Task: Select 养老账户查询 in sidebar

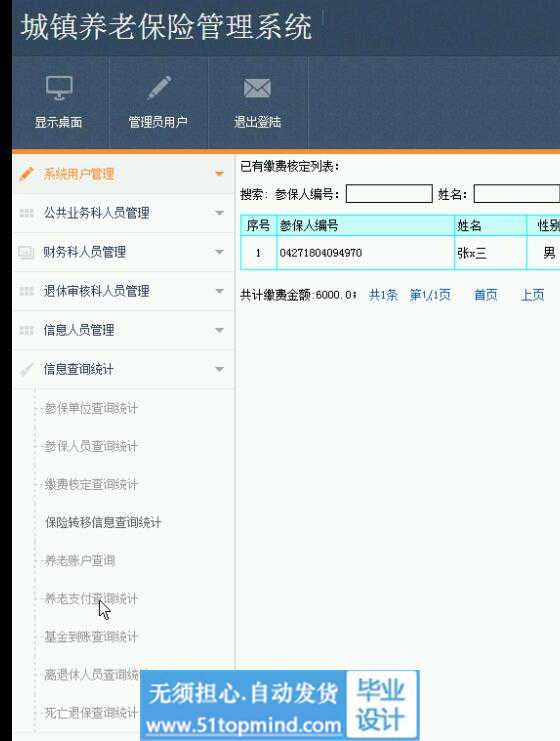Action: point(79,560)
